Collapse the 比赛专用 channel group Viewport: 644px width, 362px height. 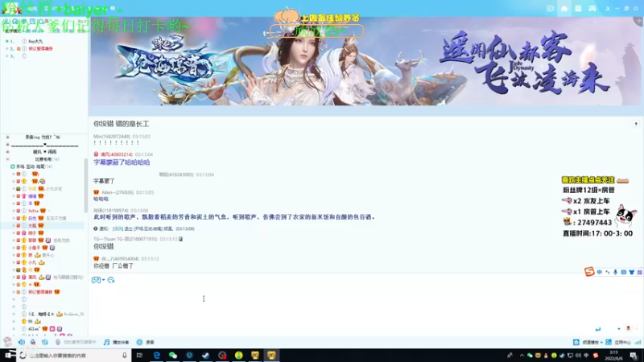point(7,159)
